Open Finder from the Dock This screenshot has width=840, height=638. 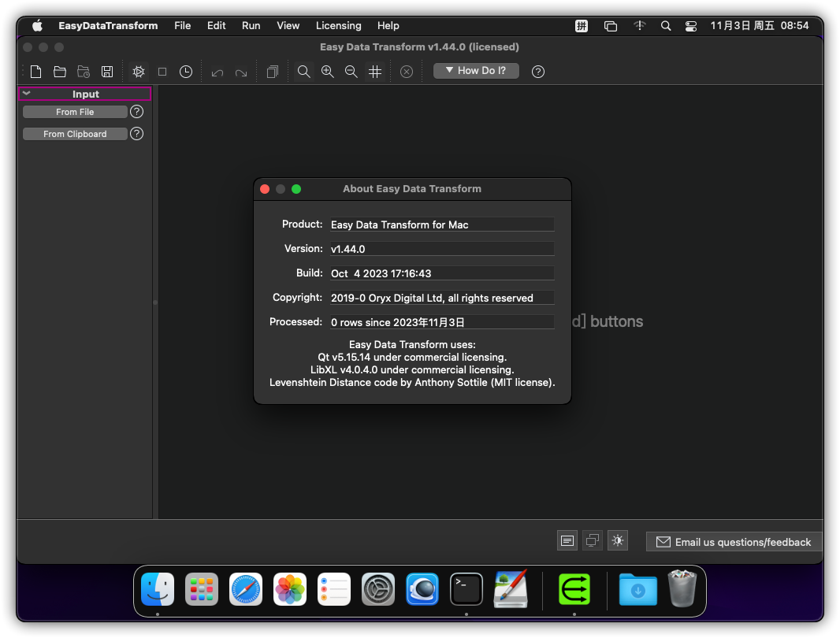coord(158,589)
